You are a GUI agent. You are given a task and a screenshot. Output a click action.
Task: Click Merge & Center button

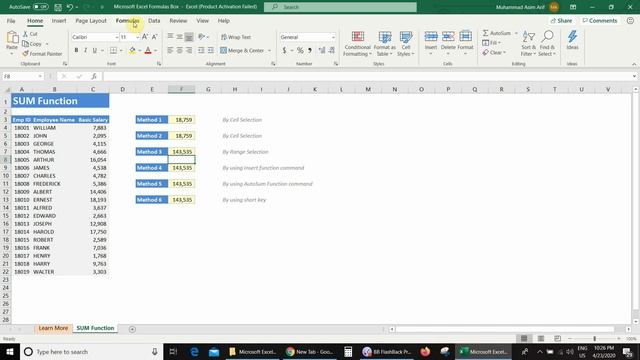(x=242, y=50)
